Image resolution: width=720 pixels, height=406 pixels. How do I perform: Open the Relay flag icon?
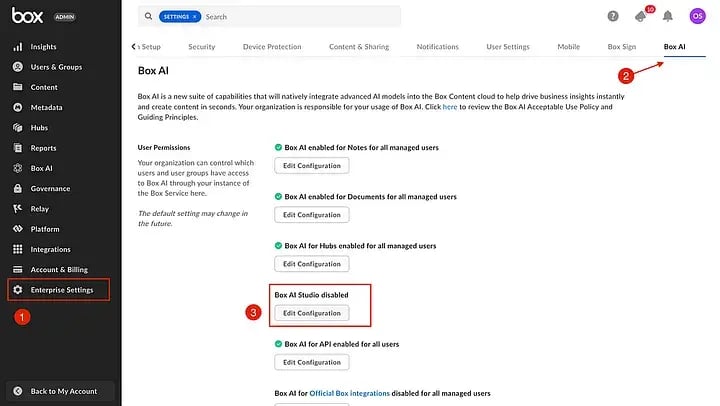tap(17, 209)
